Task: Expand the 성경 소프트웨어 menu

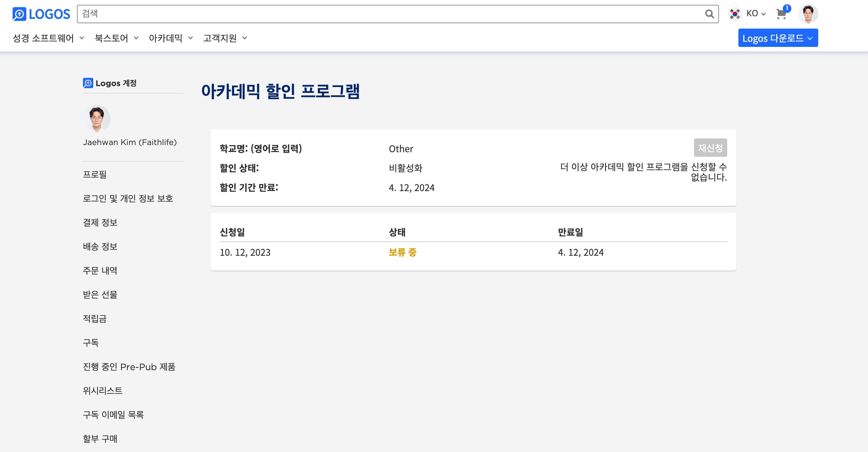Action: coord(48,38)
